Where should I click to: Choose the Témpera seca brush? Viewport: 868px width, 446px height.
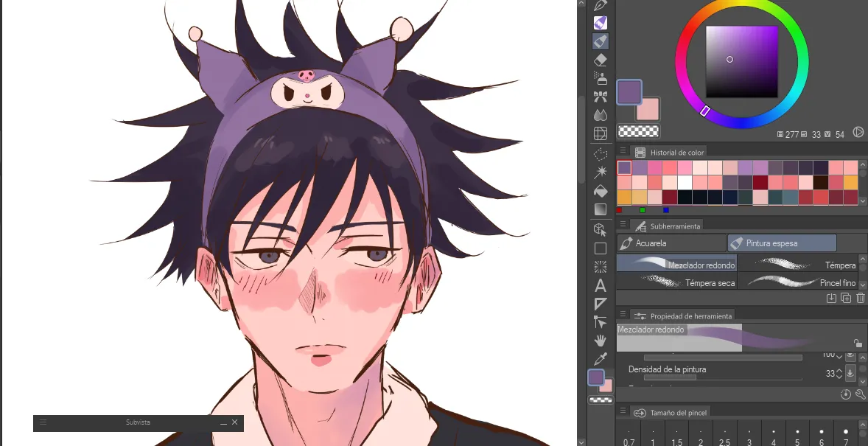coord(677,282)
